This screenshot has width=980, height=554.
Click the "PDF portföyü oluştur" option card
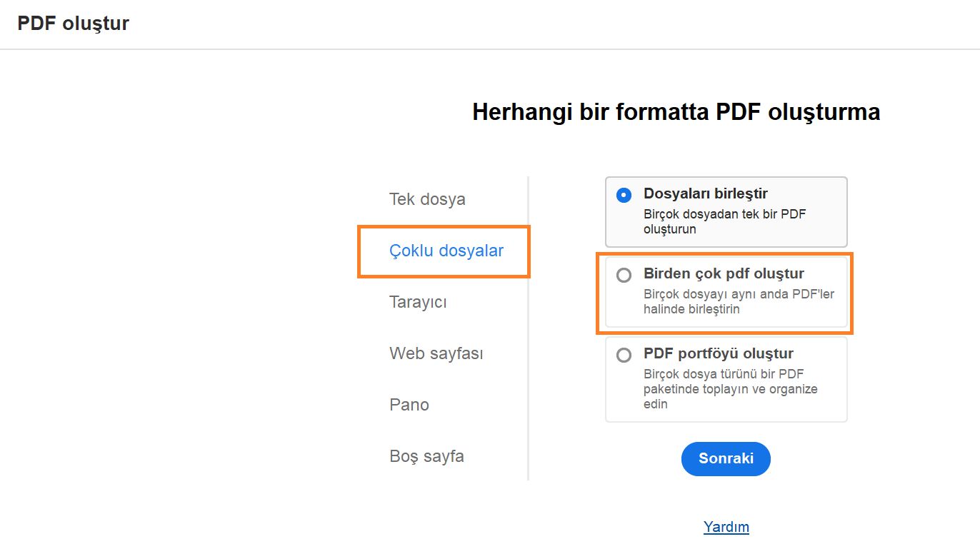point(726,378)
